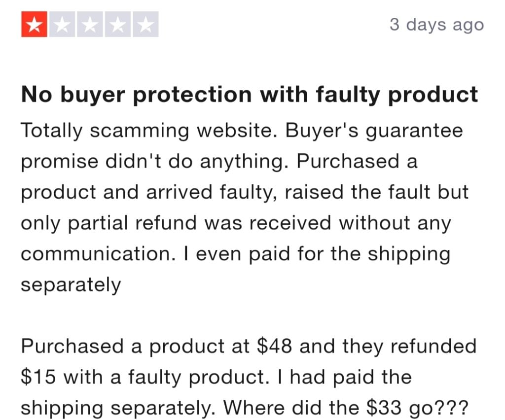Click the '3 days ago' timestamp
The image size is (505, 420).
pyautogui.click(x=437, y=25)
